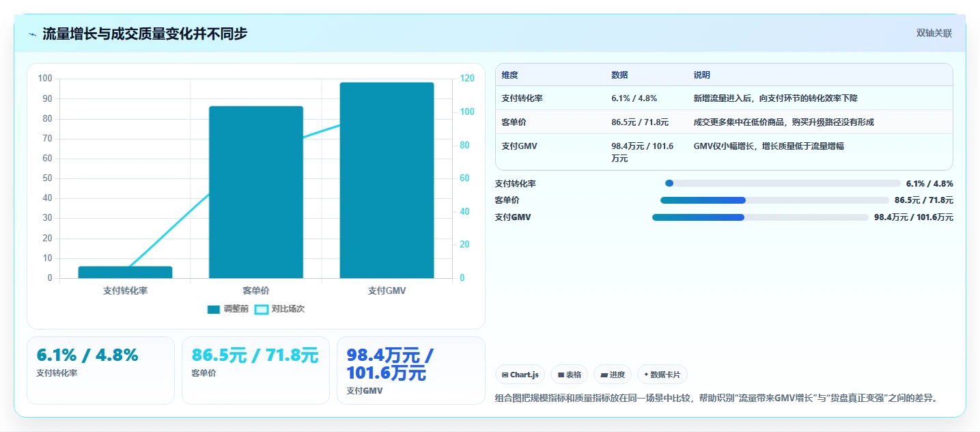The height and width of the screenshot is (432, 980).
Task: Click the 支付GMV bar in the chart
Action: [x=387, y=180]
